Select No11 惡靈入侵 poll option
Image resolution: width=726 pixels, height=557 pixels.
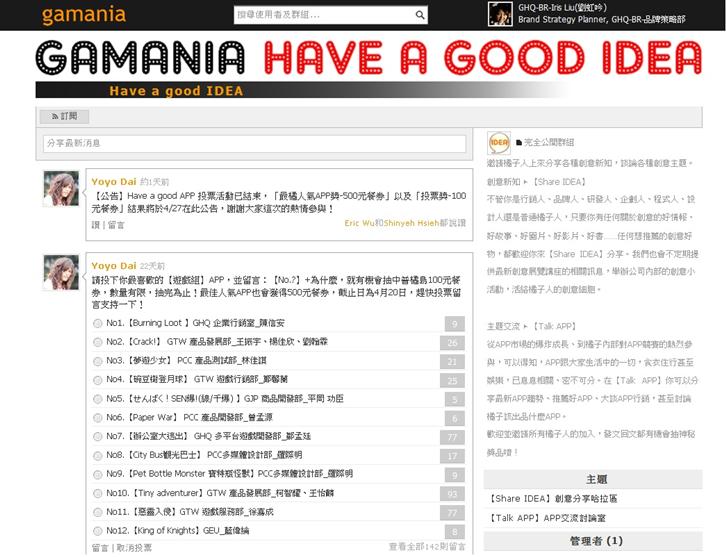[97, 512]
